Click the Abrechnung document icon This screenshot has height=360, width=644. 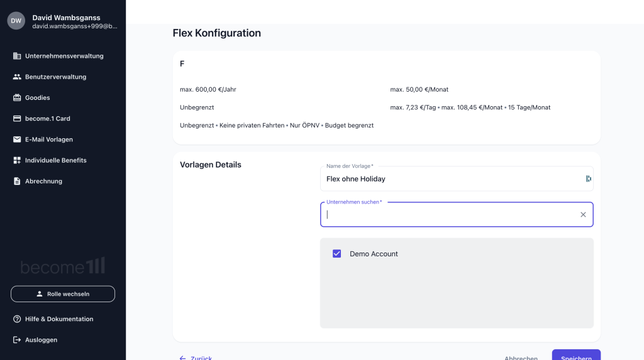17,181
